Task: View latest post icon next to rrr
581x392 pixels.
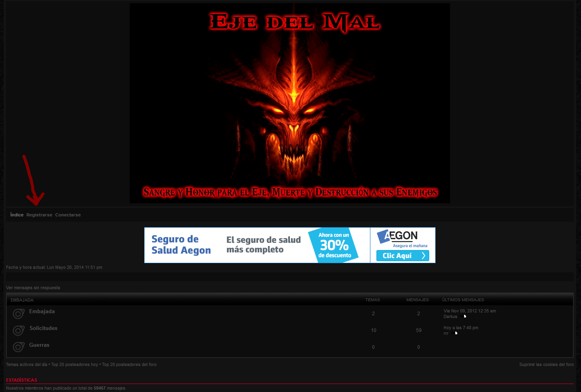Action: [455, 333]
